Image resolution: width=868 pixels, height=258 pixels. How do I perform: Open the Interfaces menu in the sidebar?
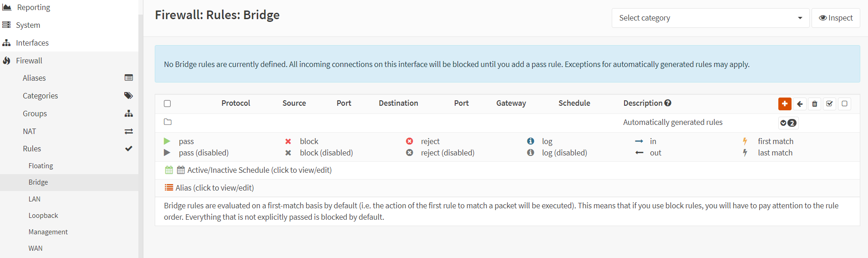coord(32,43)
